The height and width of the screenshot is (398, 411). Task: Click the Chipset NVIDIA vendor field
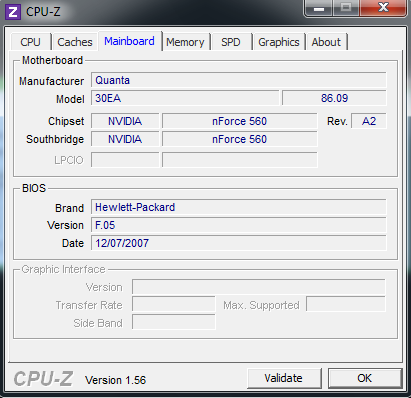[125, 121]
